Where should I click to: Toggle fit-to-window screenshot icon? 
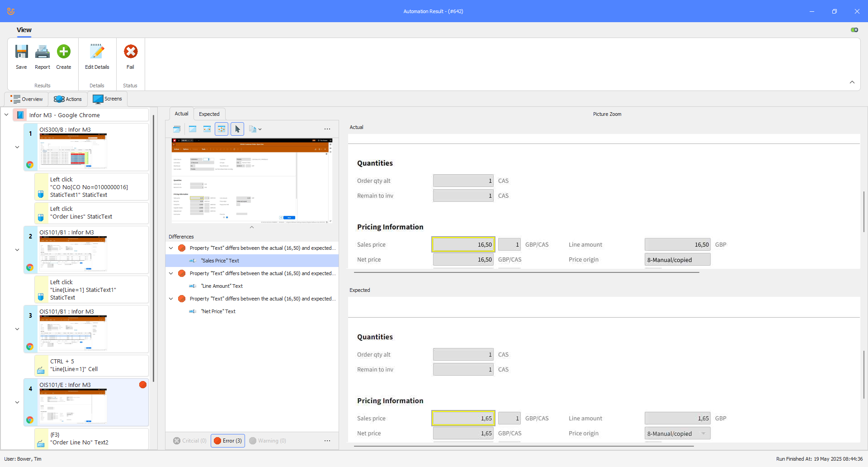coord(222,129)
